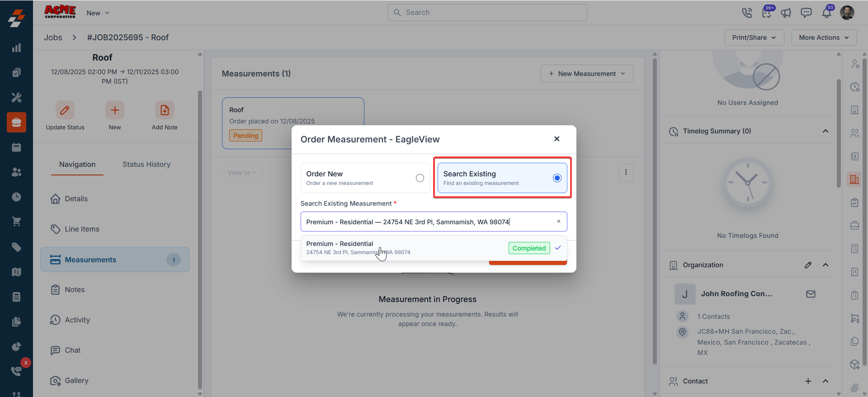Image resolution: width=868 pixels, height=397 pixels.
Task: Open the user profile avatar
Action: pyautogui.click(x=847, y=13)
